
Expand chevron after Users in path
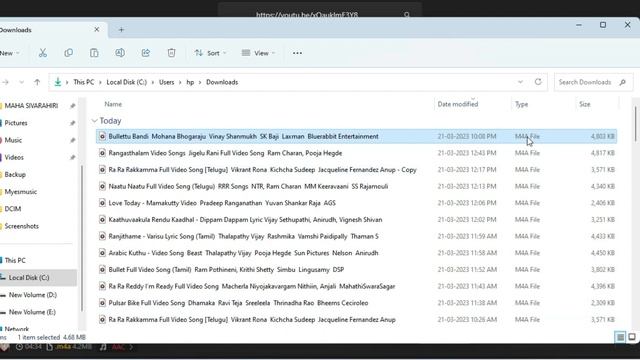coord(180,82)
